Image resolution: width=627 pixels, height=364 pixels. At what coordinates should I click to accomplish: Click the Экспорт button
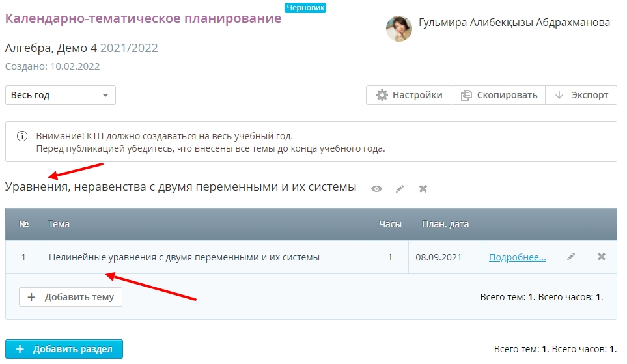tap(581, 95)
